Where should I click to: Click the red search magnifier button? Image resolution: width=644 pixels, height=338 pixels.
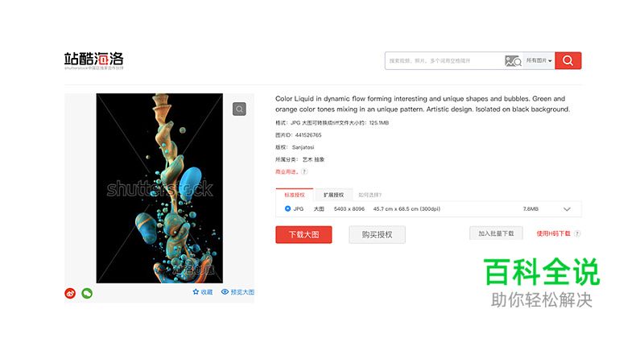point(568,61)
